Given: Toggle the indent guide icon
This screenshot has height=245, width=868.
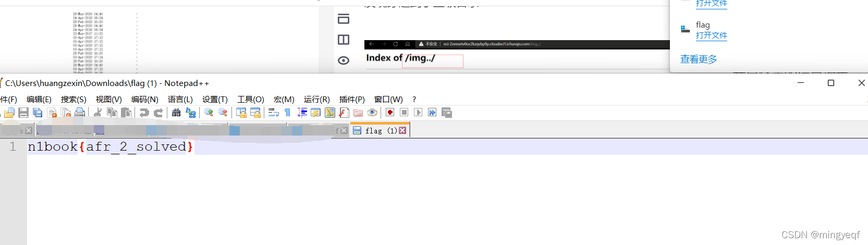Looking at the screenshot, I should coord(302,113).
